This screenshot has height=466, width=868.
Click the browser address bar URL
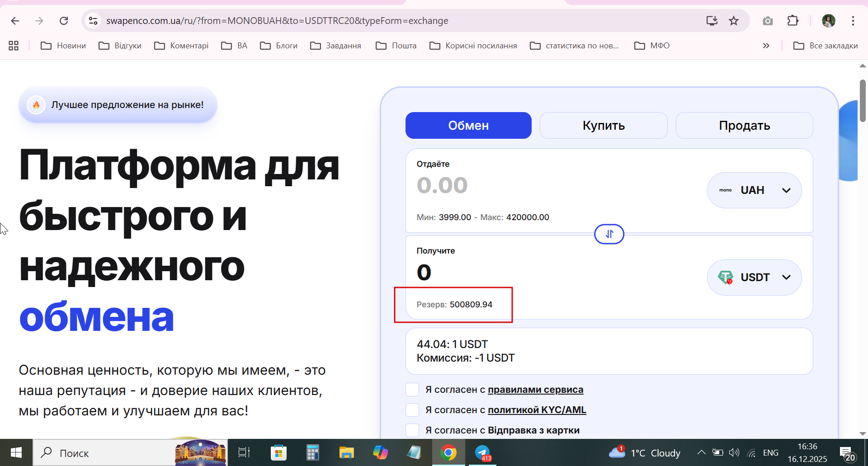[277, 21]
